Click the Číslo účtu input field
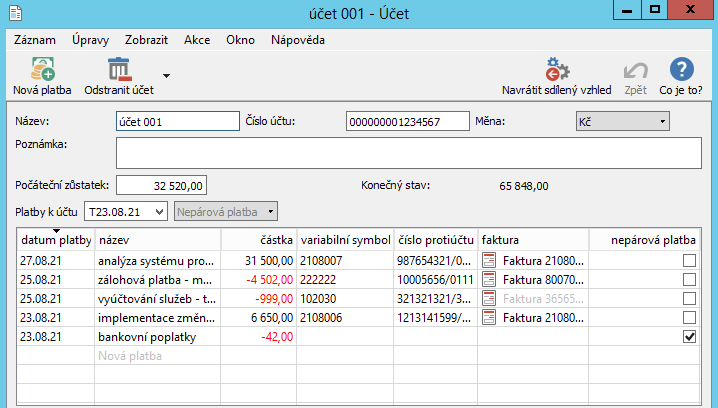Screen dimensions: 718x408 [x=407, y=121]
